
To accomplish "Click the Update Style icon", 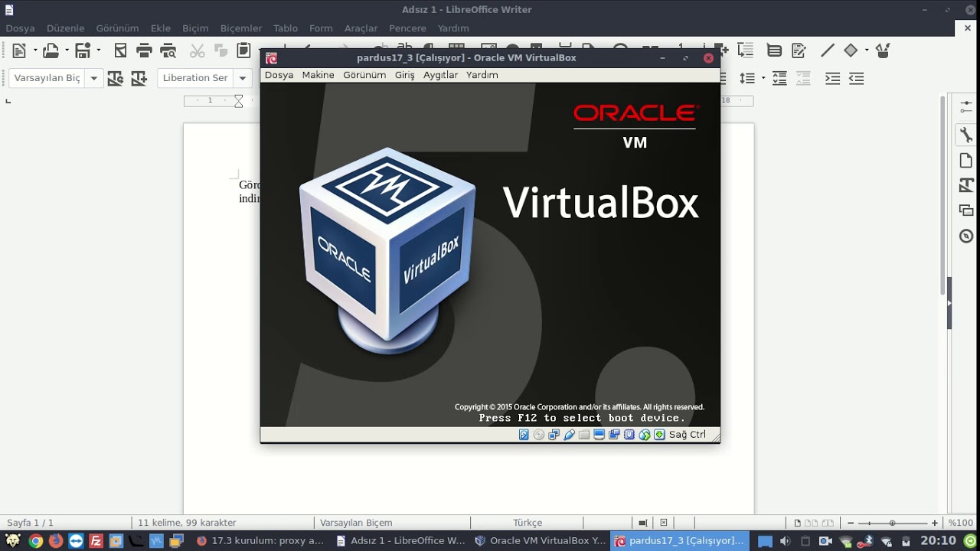I will point(116,78).
